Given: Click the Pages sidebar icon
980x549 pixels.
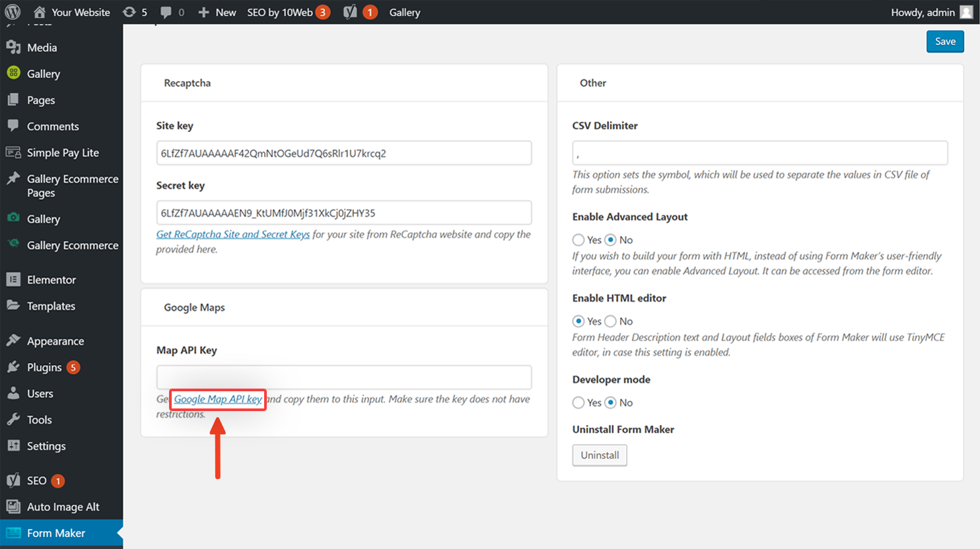Looking at the screenshot, I should tap(13, 100).
